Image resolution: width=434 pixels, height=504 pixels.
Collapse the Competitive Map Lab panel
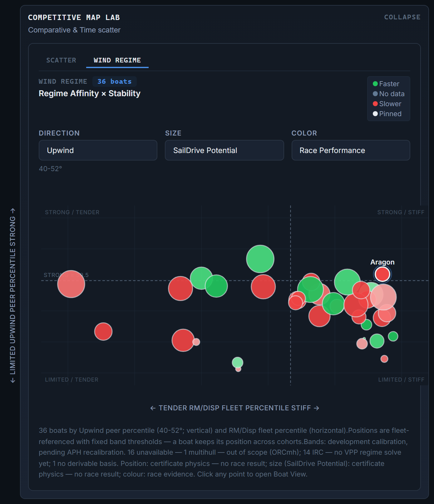coord(402,17)
